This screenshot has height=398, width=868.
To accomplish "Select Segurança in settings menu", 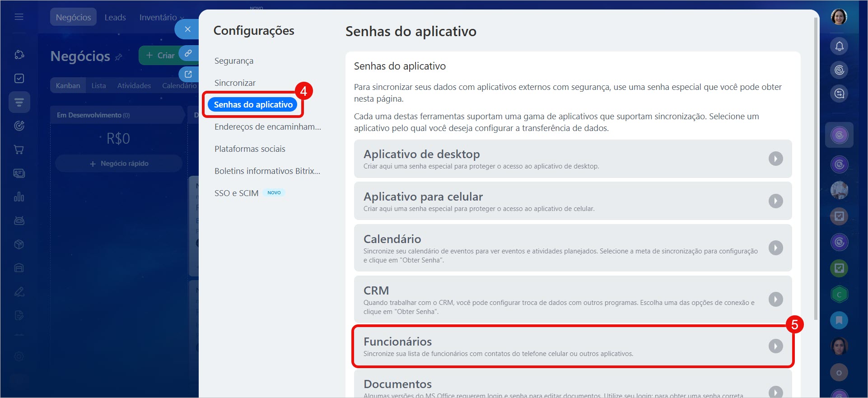I will 234,61.
